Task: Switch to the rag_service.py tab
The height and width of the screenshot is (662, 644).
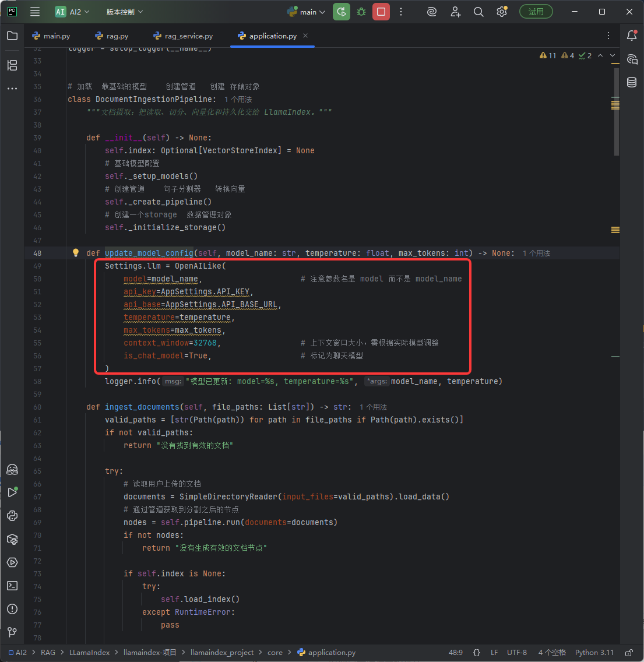Action: tap(183, 36)
